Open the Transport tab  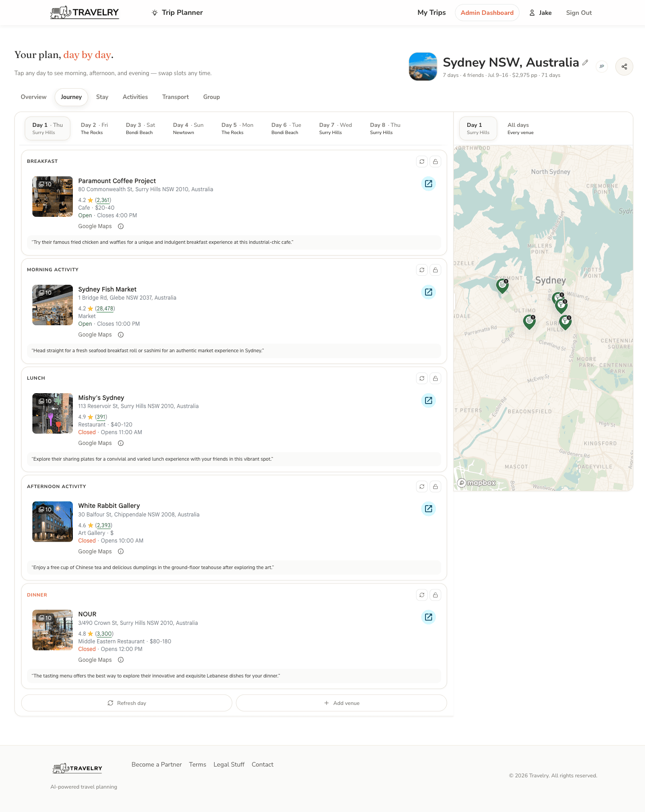pyautogui.click(x=175, y=97)
